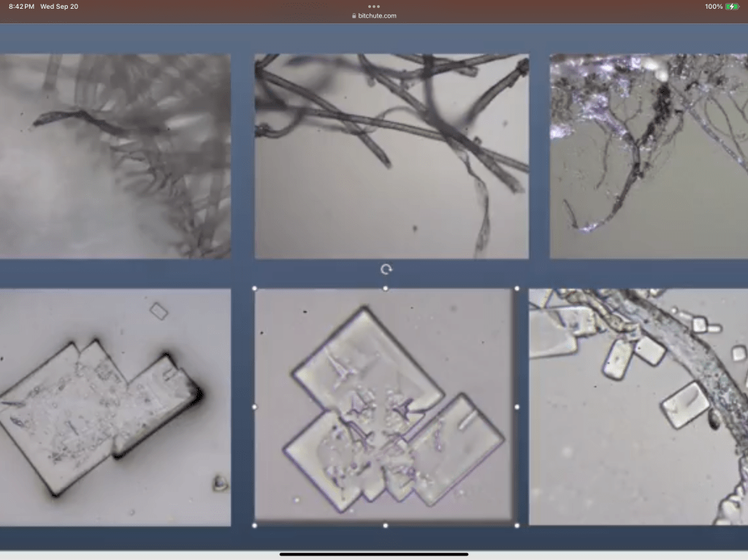Select the top-middle dark fiber strands image
Image resolution: width=748 pixels, height=560 pixels.
click(392, 156)
